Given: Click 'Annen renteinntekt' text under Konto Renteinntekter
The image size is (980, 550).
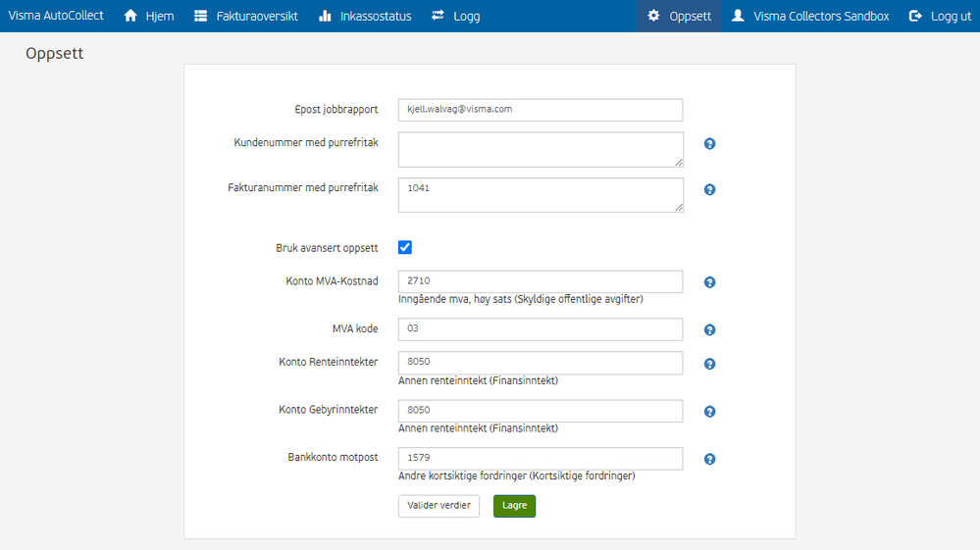Looking at the screenshot, I should [478, 380].
